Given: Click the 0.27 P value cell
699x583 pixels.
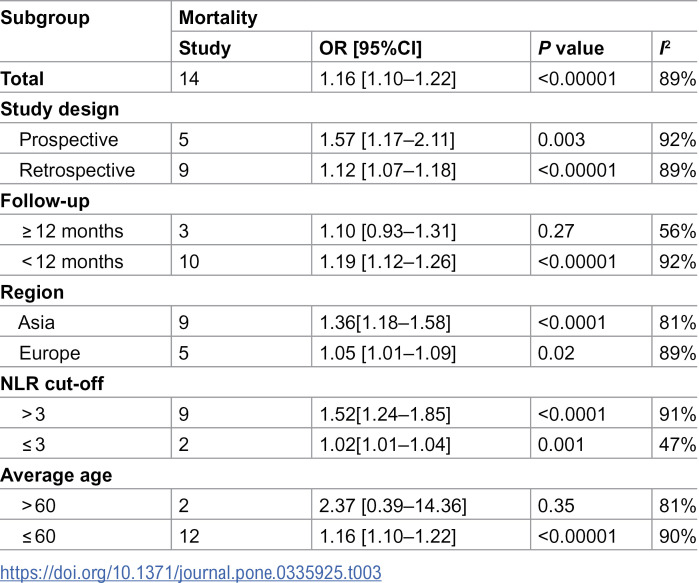Looking at the screenshot, I should coord(556,231).
